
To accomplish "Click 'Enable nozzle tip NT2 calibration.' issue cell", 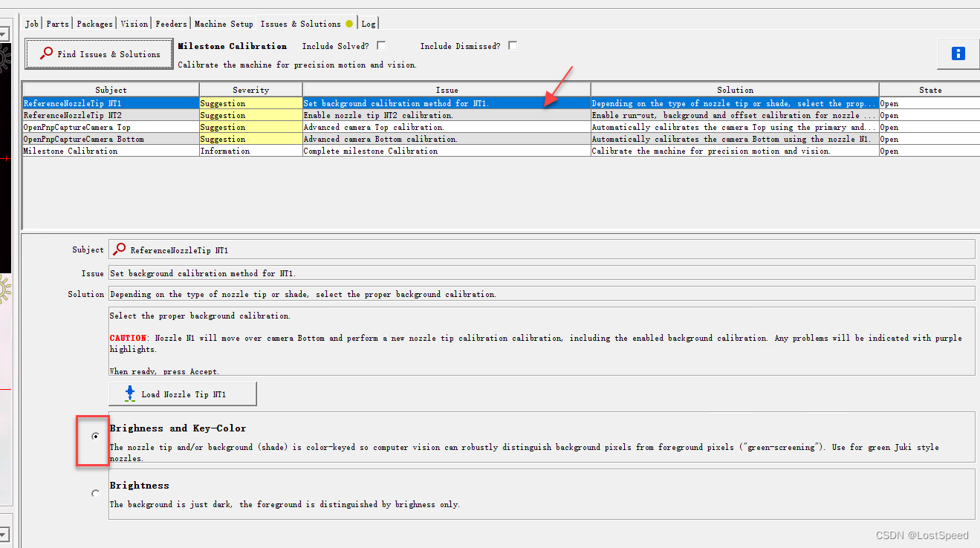I will 447,116.
